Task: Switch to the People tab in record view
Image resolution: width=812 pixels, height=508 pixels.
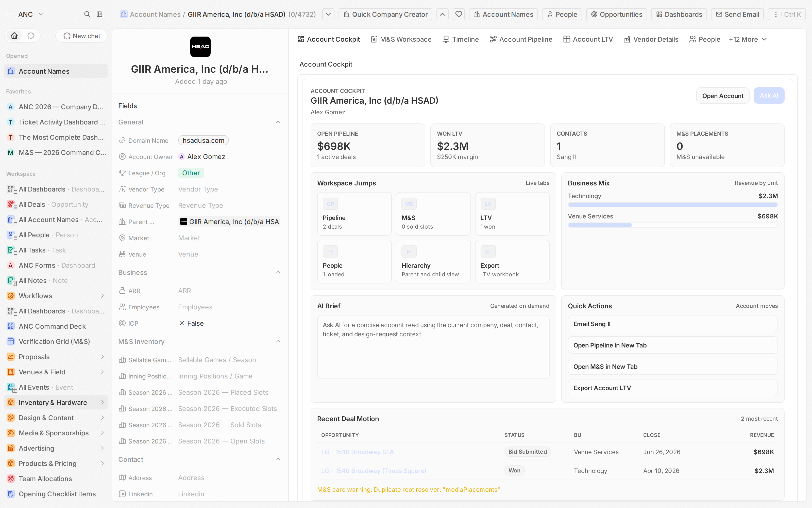Action: coord(705,39)
